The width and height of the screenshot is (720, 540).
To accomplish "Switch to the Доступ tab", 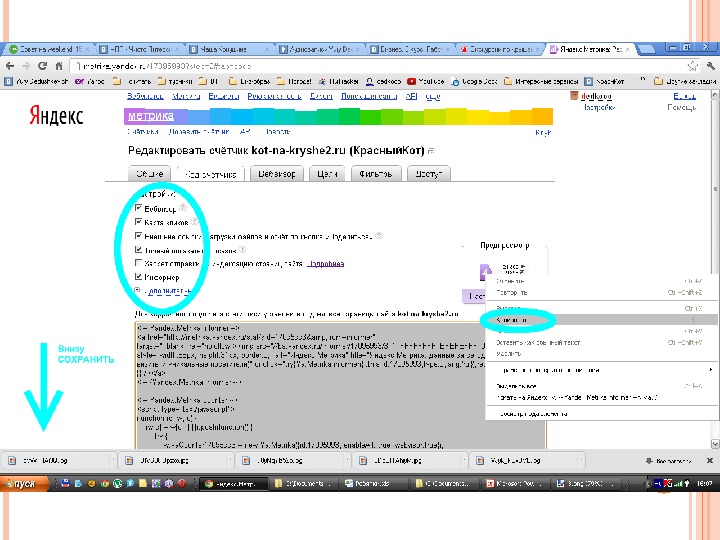I will [x=429, y=174].
